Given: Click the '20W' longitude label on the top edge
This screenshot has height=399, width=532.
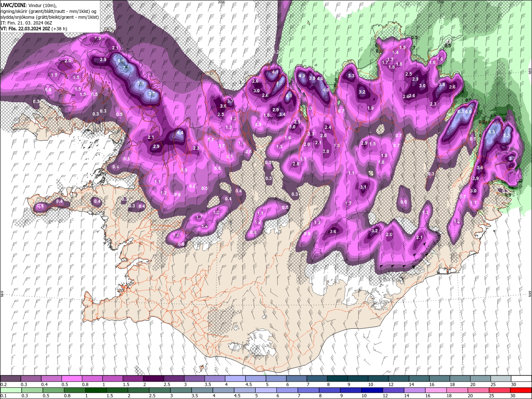Looking at the screenshot, I should 221,2.
